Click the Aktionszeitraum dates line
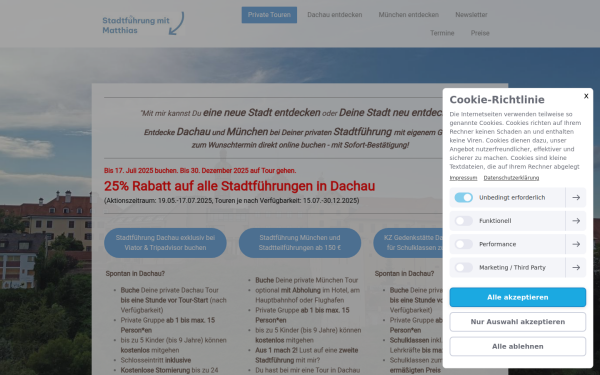This screenshot has width=600, height=375. 232,201
